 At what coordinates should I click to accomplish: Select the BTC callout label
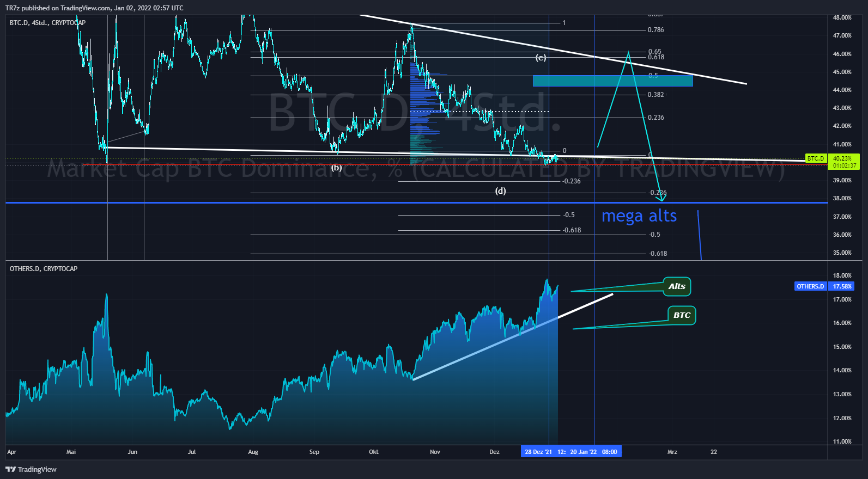682,315
